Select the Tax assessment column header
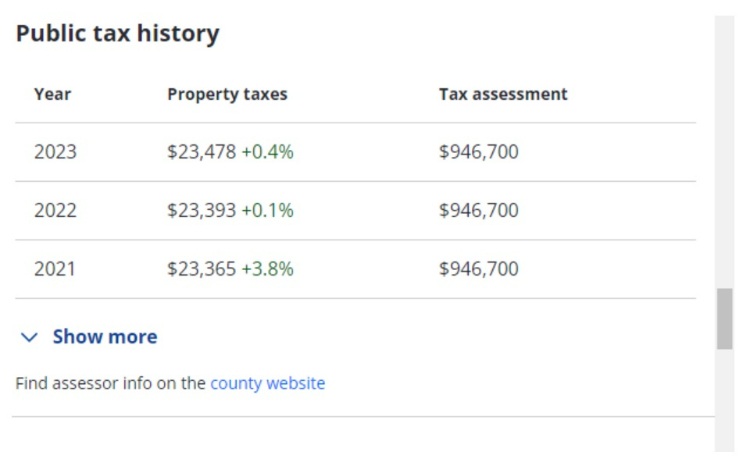 click(503, 94)
